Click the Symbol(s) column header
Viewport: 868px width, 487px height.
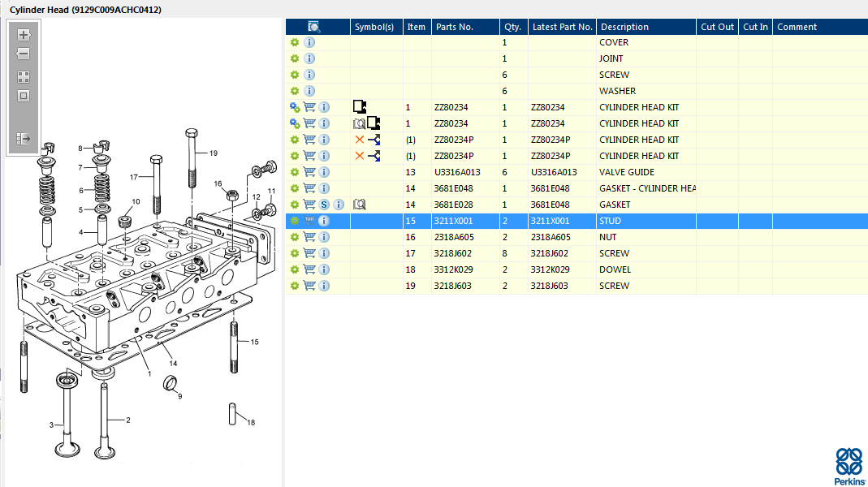click(x=377, y=27)
